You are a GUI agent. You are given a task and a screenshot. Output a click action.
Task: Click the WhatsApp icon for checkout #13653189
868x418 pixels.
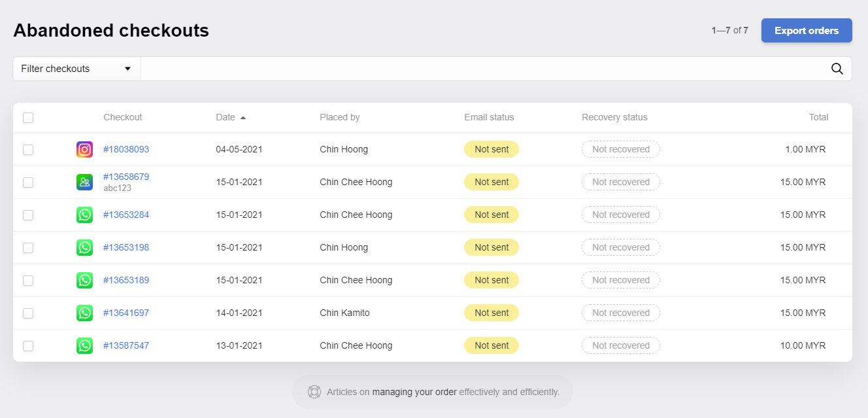(84, 280)
